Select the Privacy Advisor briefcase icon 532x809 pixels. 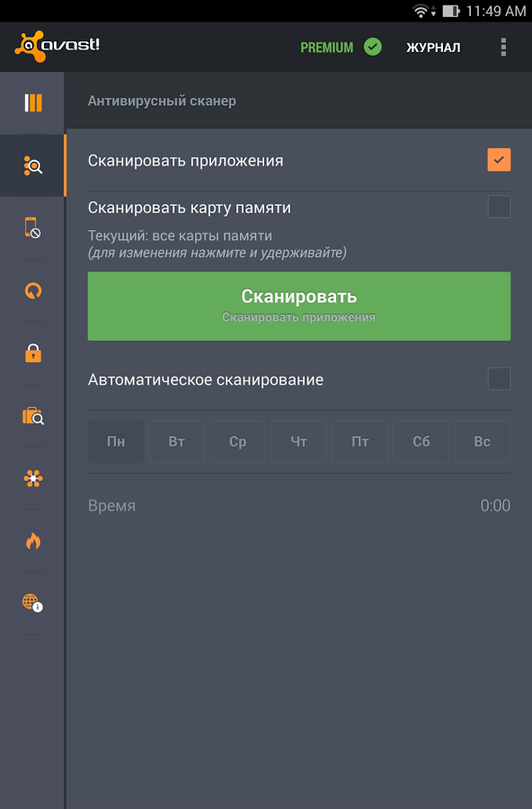click(32, 415)
